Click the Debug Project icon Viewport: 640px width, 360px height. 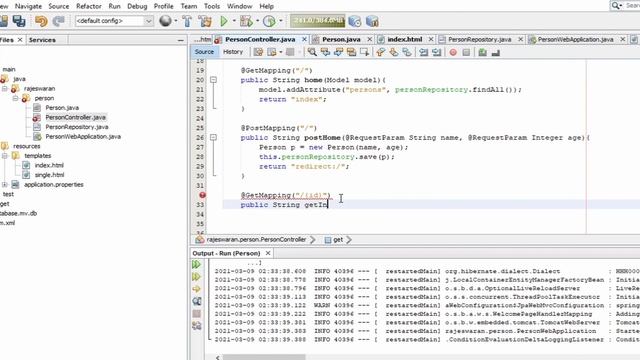pyautogui.click(x=246, y=21)
